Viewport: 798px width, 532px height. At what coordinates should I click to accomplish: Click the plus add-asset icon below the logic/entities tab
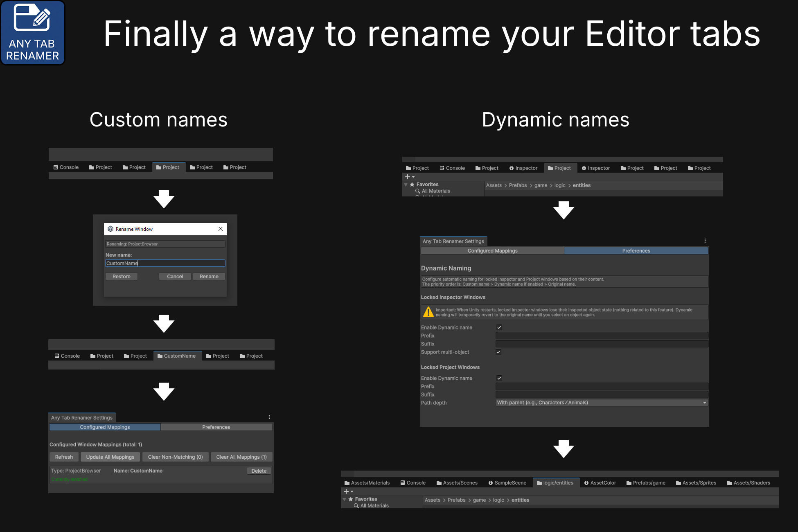[x=346, y=491]
